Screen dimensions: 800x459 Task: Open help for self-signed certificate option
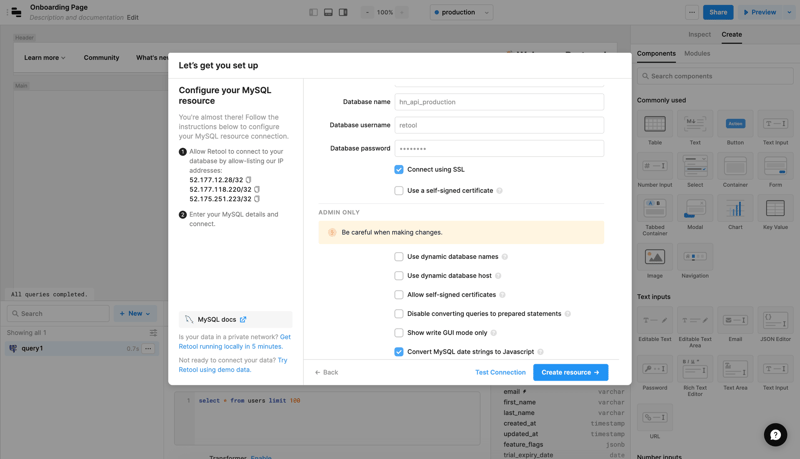(x=499, y=191)
